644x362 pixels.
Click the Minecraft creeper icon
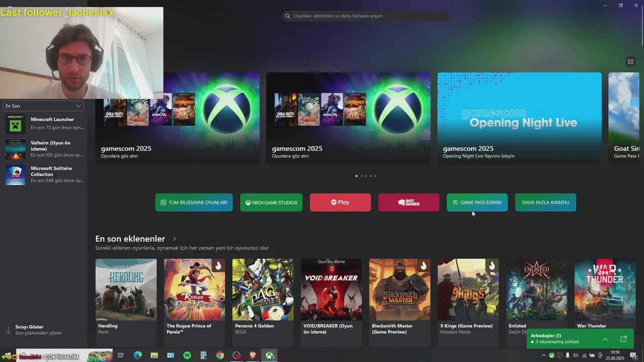click(16, 124)
